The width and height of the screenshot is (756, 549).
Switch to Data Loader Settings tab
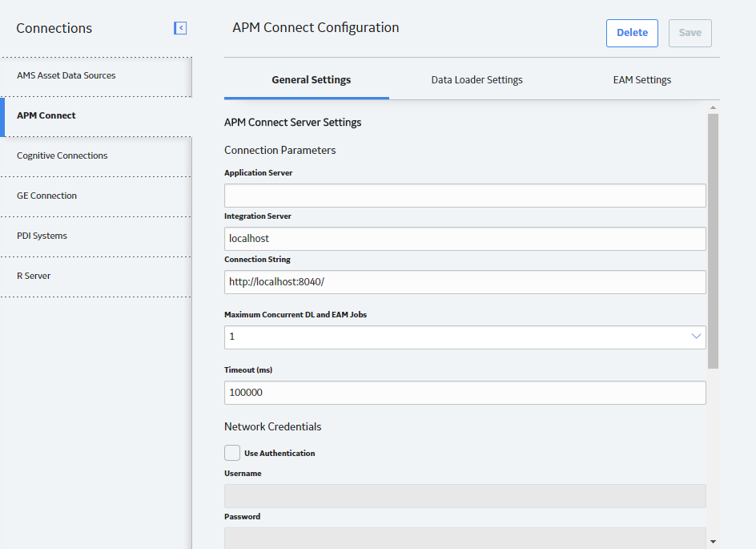pos(477,80)
